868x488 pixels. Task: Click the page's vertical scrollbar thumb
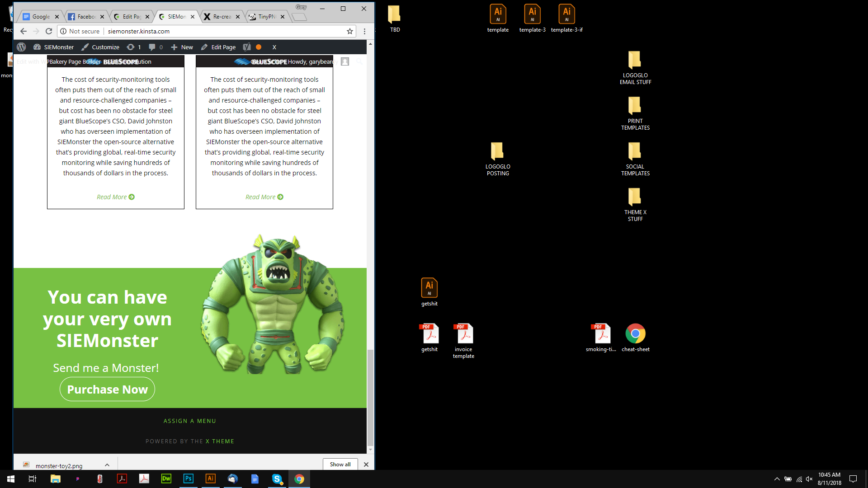coord(370,397)
